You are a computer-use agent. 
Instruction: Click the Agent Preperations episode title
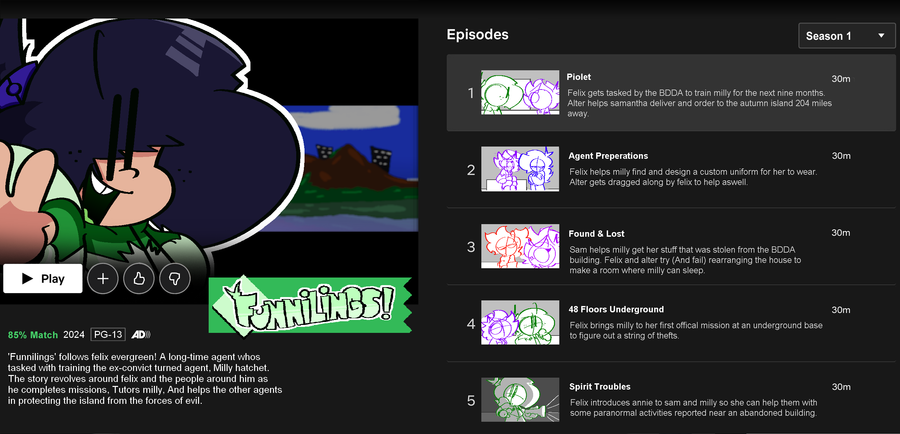pos(608,156)
